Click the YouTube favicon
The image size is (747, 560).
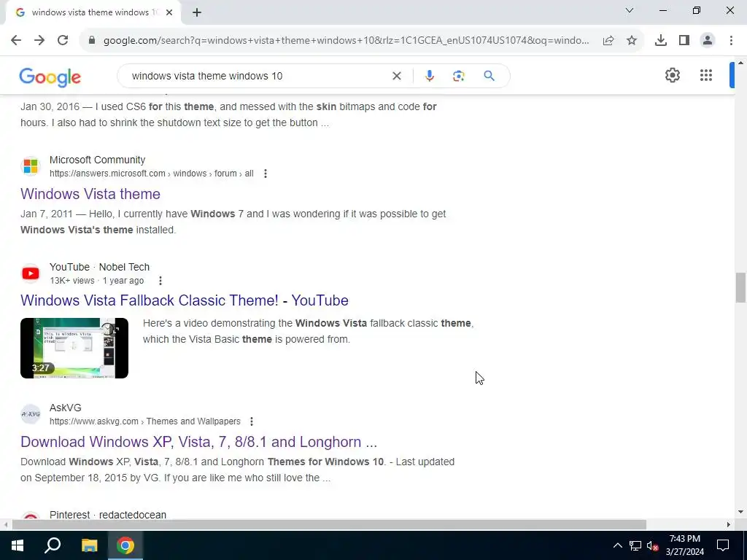(31, 273)
